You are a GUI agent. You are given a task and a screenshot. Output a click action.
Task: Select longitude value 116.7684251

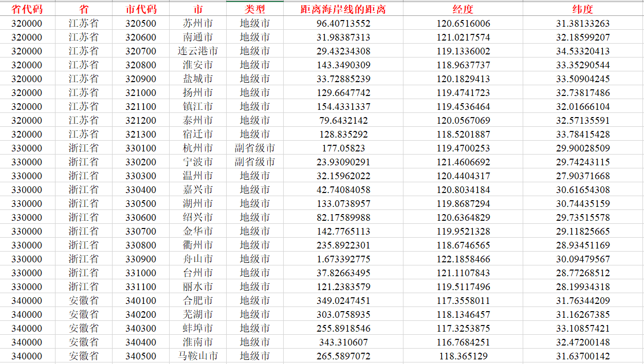463,342
